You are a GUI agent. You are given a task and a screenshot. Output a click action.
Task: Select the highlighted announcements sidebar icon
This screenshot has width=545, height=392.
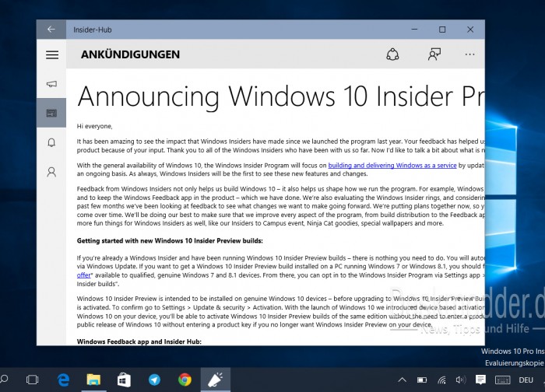pyautogui.click(x=51, y=113)
